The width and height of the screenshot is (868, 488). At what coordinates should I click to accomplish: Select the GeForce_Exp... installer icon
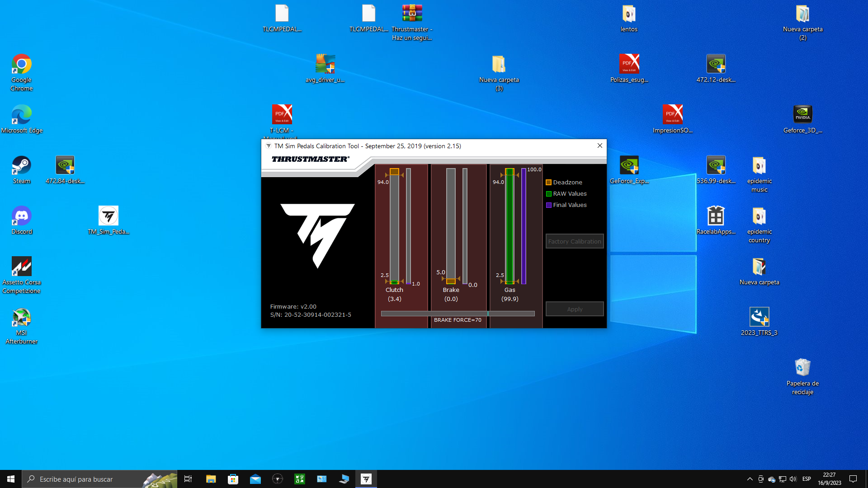[x=629, y=170]
